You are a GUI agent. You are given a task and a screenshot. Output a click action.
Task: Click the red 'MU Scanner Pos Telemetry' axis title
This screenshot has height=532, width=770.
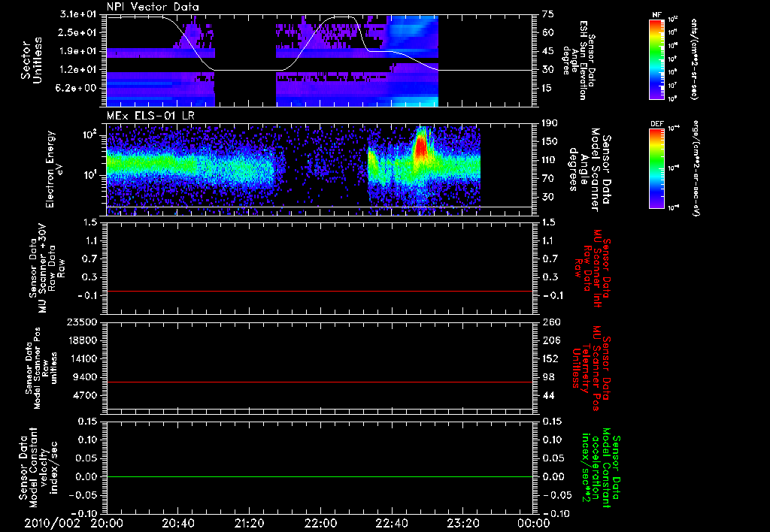[592, 368]
